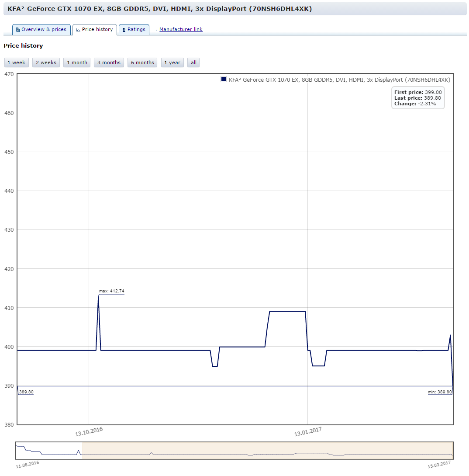Click the Last price: 389.80 text
Viewport: 469px width, 476px height.
[418, 98]
